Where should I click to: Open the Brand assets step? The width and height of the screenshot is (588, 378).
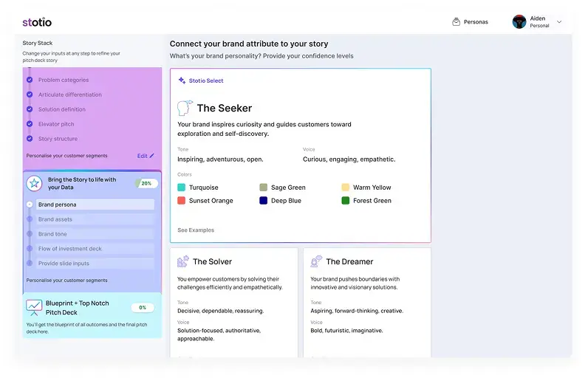[x=95, y=219]
